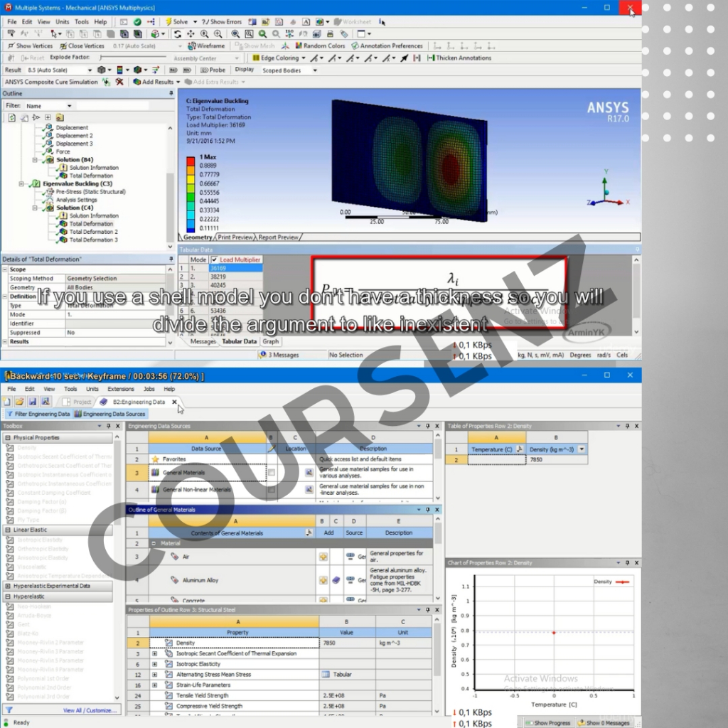Open the Jobs menu in Workbench
Viewport: 728px width, 728px height.
[x=149, y=389]
